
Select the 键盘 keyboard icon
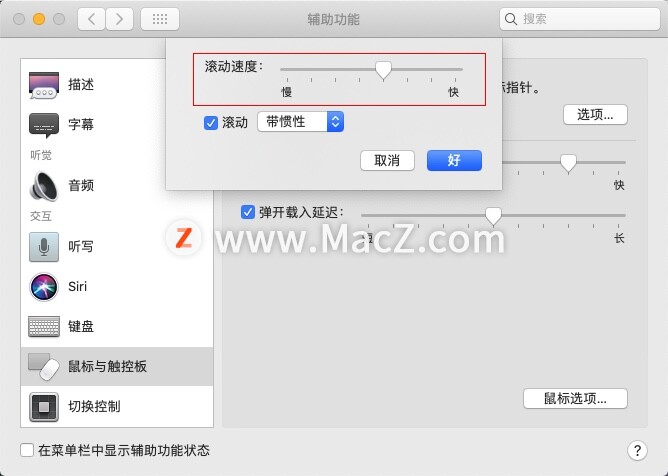(44, 327)
